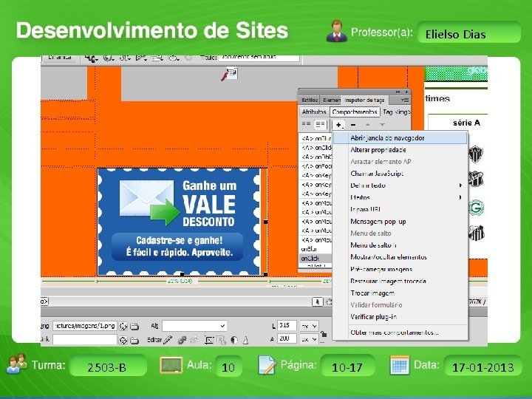The image size is (532, 399).
Task: Click point-to-file icon beside image source field
Action: click(x=123, y=326)
